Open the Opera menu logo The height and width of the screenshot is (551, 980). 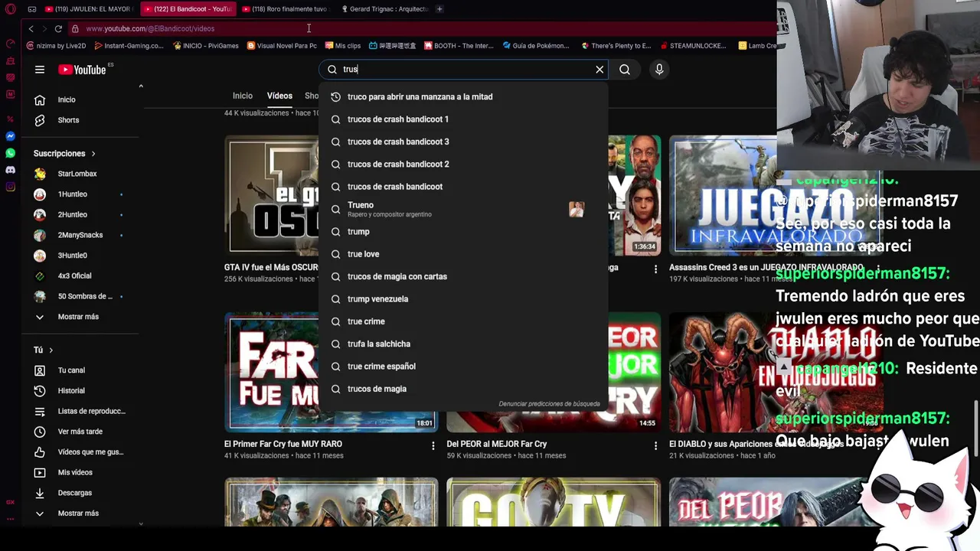[x=10, y=9]
